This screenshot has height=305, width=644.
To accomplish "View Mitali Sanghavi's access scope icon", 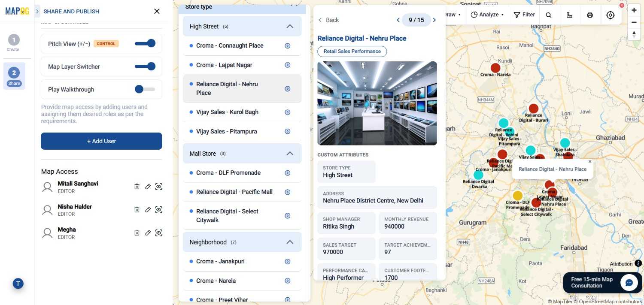I will coord(159,186).
